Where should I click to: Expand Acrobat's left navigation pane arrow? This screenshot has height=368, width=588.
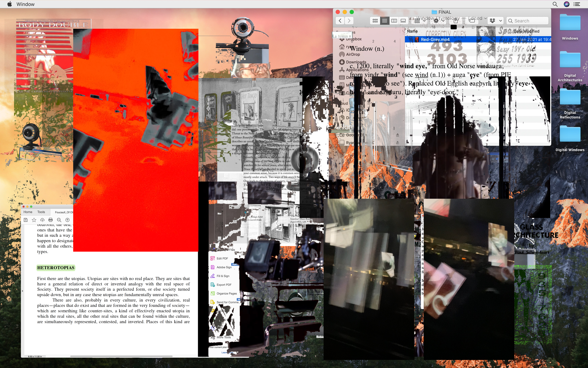22,291
